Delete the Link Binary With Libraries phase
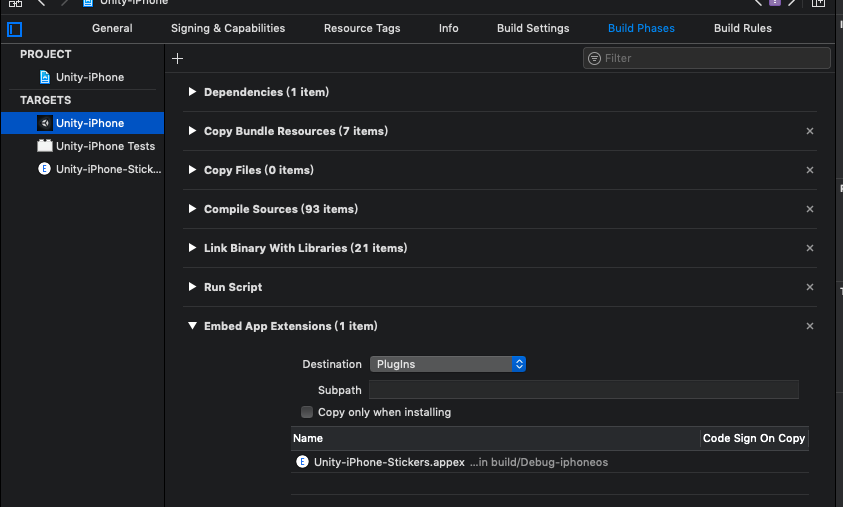Viewport: 843px width, 507px height. tap(810, 248)
